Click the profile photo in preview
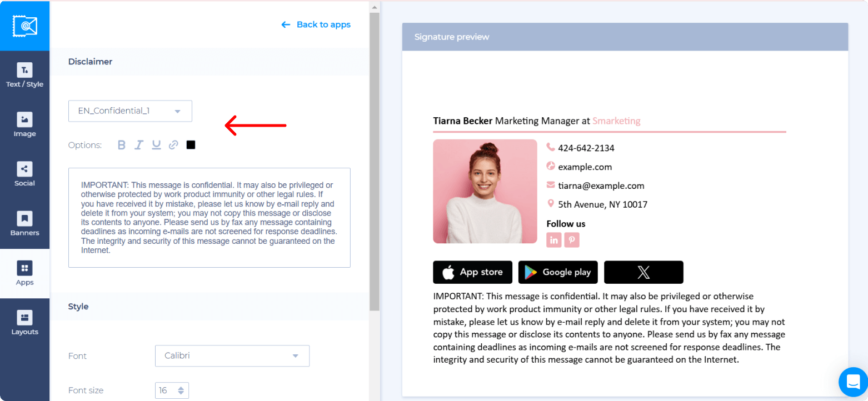This screenshot has height=401, width=868. (485, 191)
